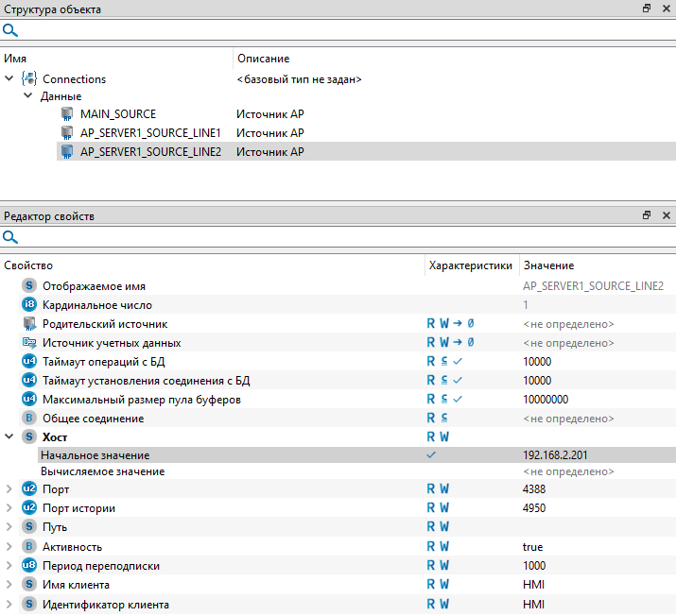Collapse the Хост property

(9, 437)
